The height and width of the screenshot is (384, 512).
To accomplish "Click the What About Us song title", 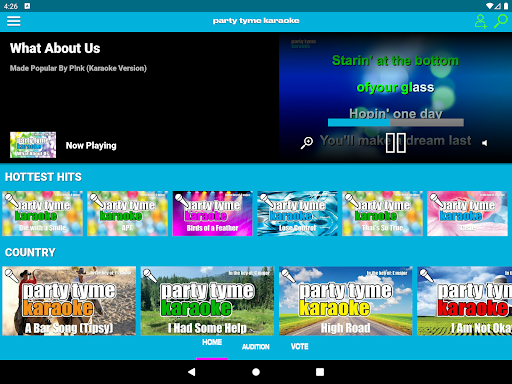I will 55,48.
